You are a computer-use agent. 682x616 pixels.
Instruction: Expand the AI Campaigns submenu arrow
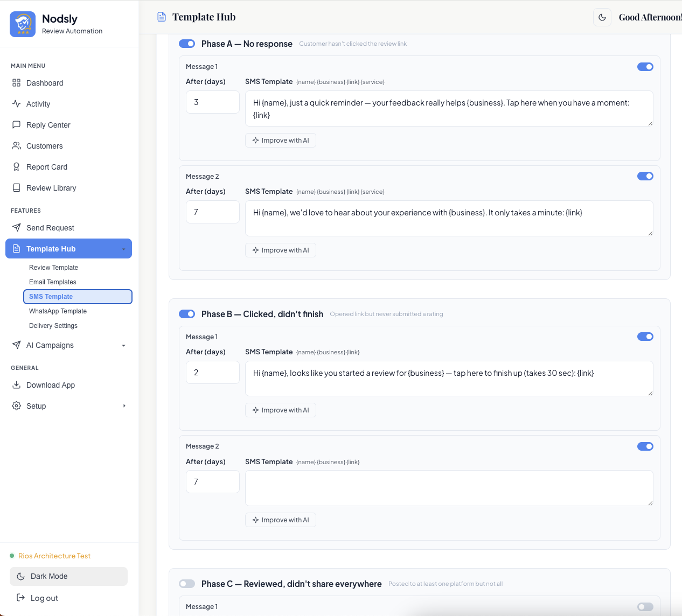point(123,346)
